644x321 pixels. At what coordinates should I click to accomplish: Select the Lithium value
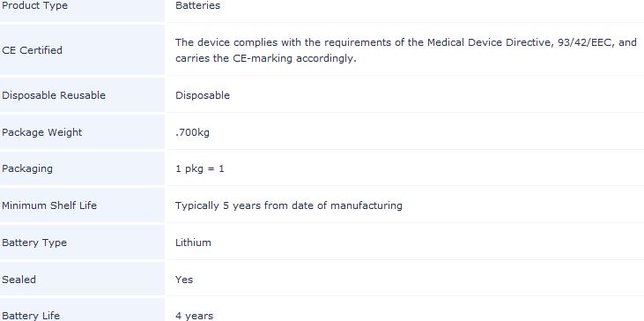(193, 243)
